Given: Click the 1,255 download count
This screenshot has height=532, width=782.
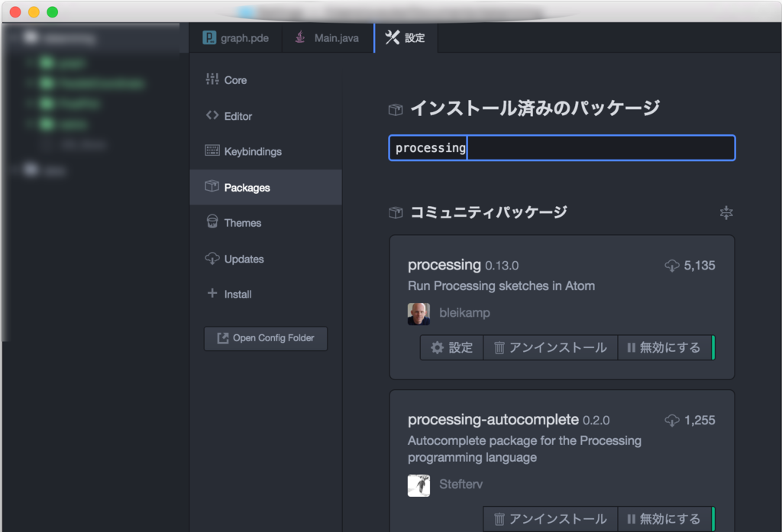Looking at the screenshot, I should click(700, 421).
